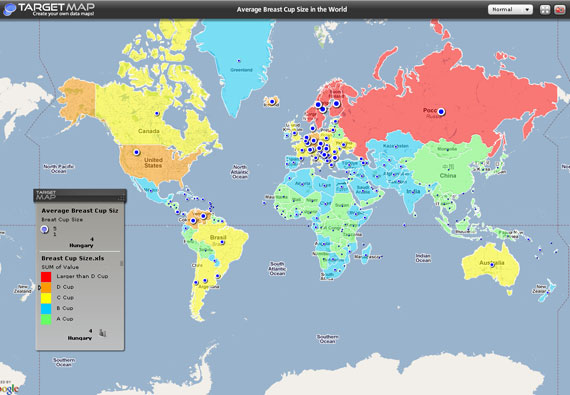
Task: Click the Finland data marker
Action: 336,104
